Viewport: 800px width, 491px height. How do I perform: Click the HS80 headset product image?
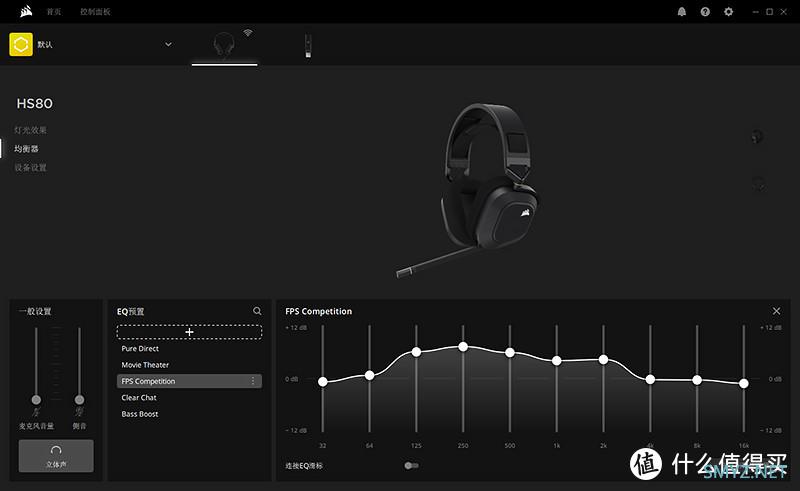point(467,190)
